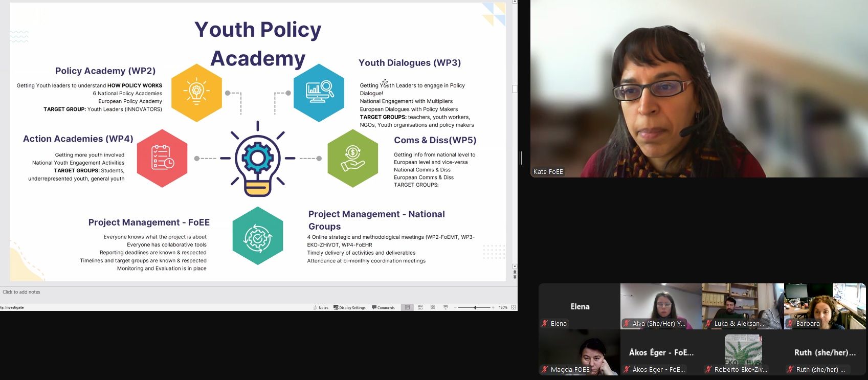Click the green money-in-hand hexagon icon

(x=352, y=158)
